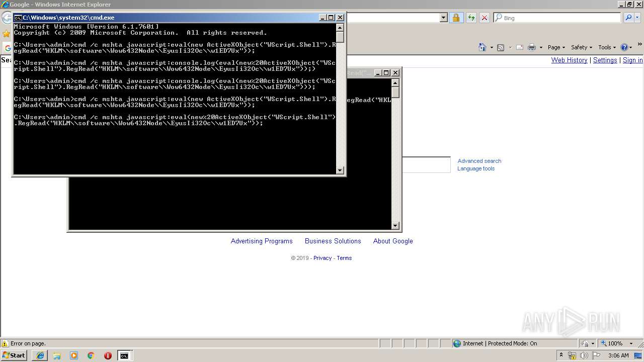
Task: Open Internet Explorer from taskbar
Action: [40, 355]
